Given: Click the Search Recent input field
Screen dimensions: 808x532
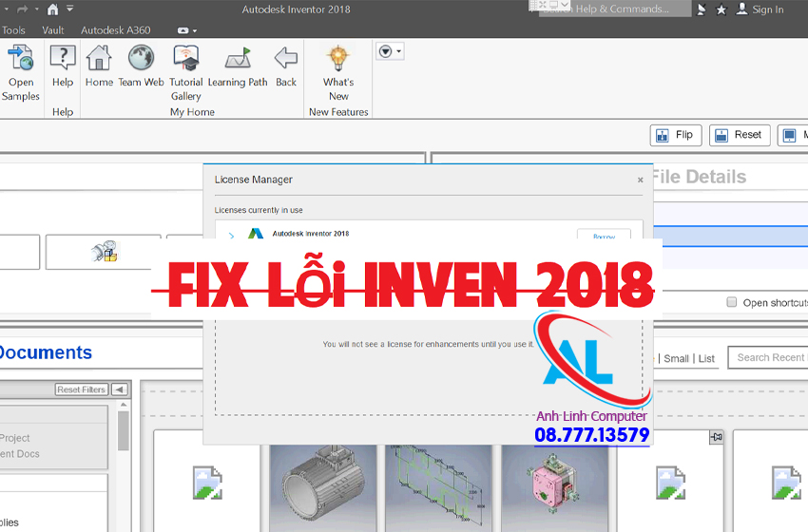Looking at the screenshot, I should pyautogui.click(x=768, y=357).
